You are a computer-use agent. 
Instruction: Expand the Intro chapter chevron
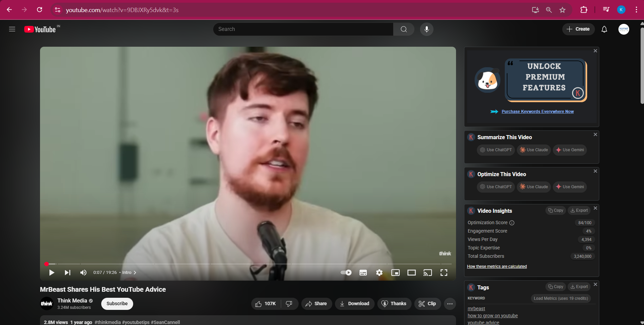pyautogui.click(x=135, y=273)
